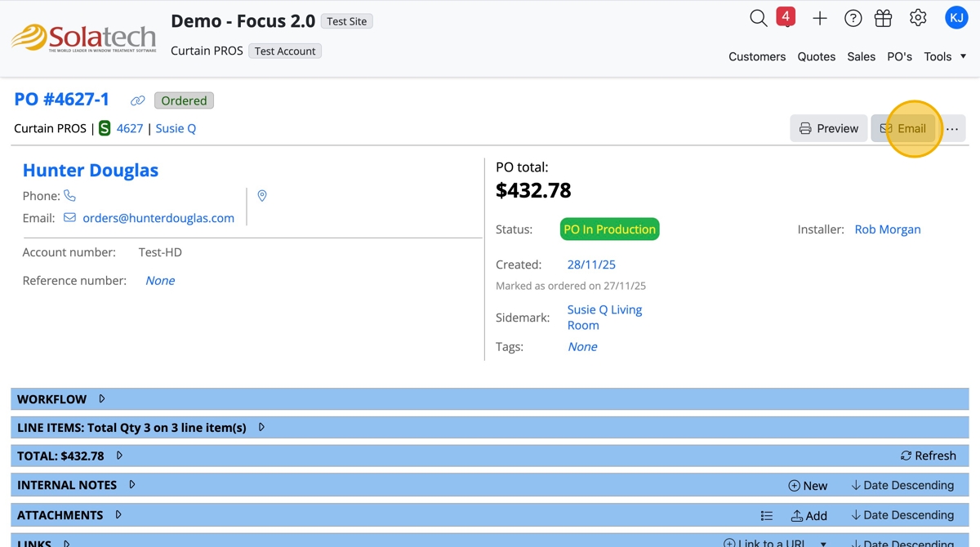Click the plus icon in header
Viewport: 980px width, 547px height.
(x=820, y=18)
